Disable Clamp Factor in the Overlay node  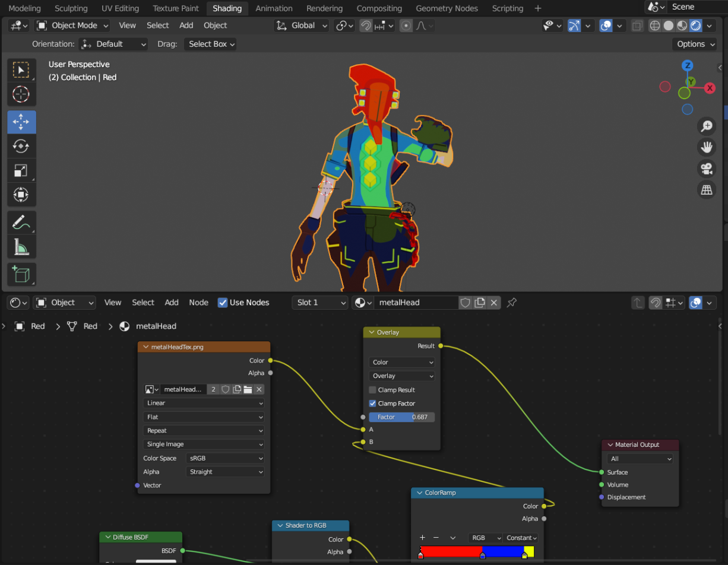372,404
